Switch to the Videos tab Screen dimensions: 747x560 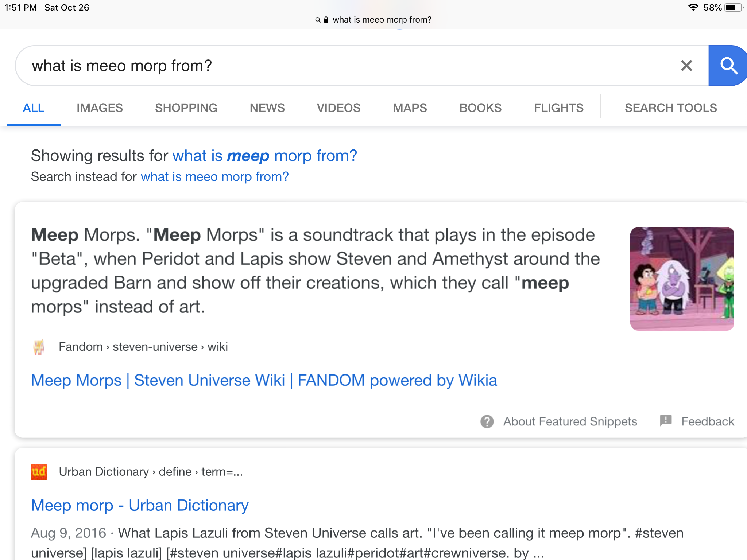(x=338, y=108)
